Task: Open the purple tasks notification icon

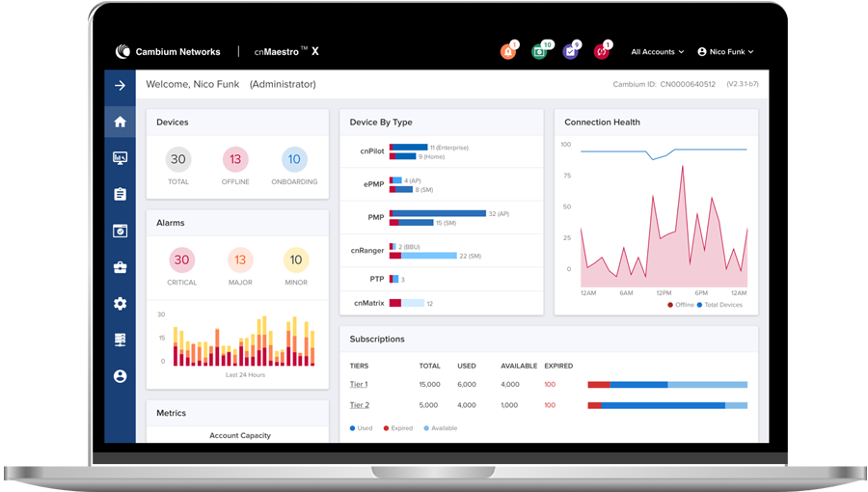Action: tap(571, 51)
